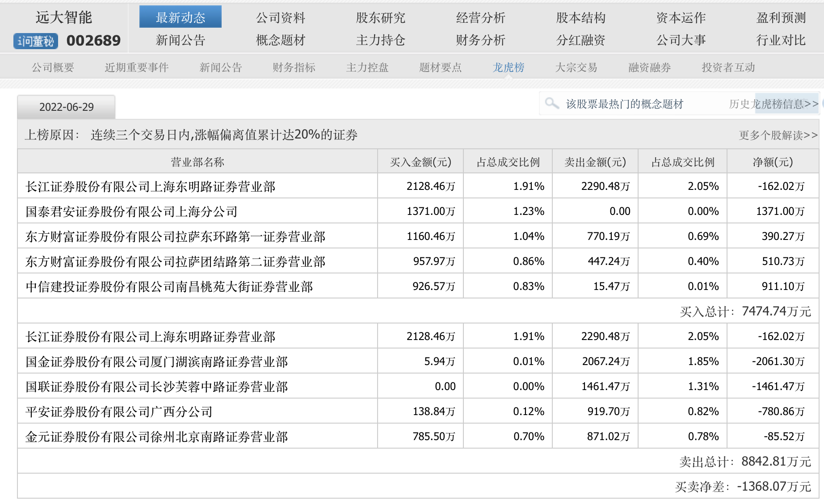The height and width of the screenshot is (504, 824).
Task: Go to 公司大事 tab
Action: [681, 40]
